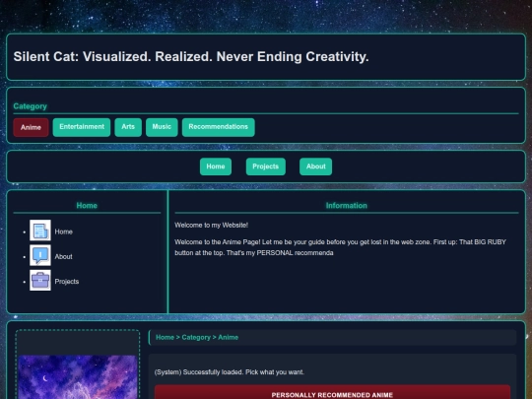Click the About text link in sidebar list

click(x=63, y=257)
